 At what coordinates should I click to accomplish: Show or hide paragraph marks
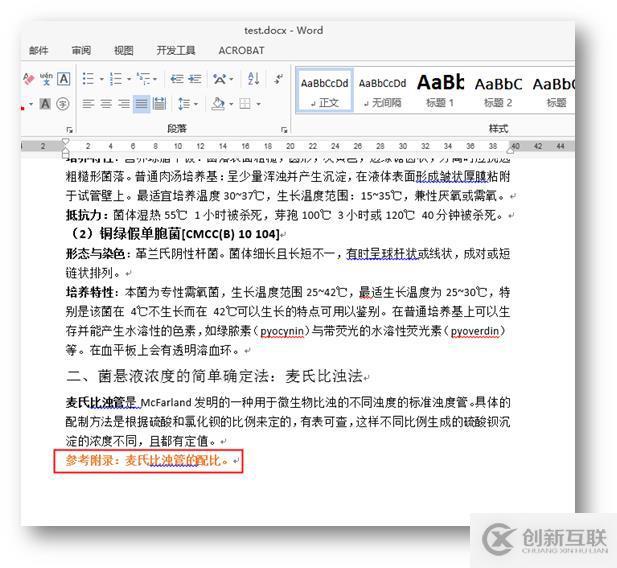279,79
